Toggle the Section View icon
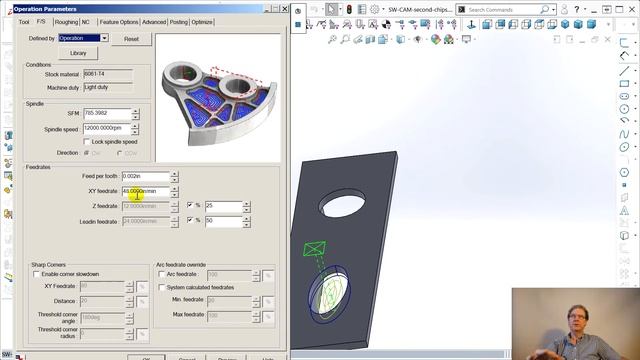 (370, 39)
